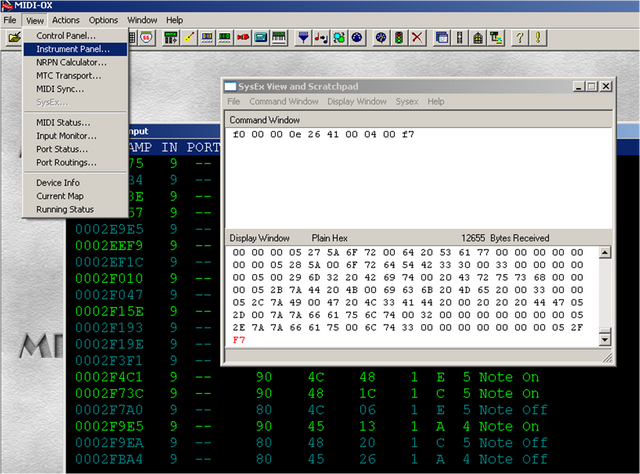Click the open folder toolbar icon
The height and width of the screenshot is (474, 640).
pos(14,38)
